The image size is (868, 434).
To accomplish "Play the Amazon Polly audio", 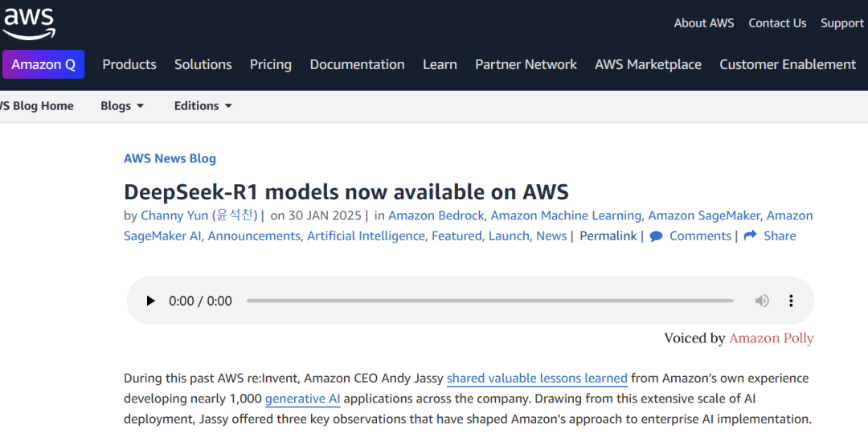I will (150, 301).
